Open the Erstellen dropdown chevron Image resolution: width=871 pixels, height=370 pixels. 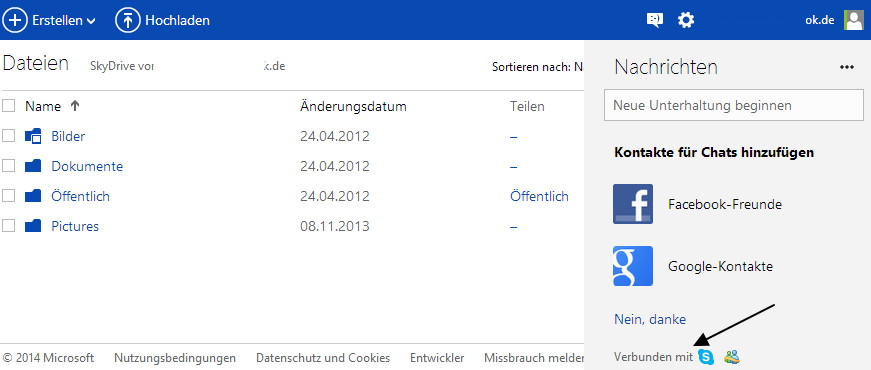pyautogui.click(x=91, y=21)
